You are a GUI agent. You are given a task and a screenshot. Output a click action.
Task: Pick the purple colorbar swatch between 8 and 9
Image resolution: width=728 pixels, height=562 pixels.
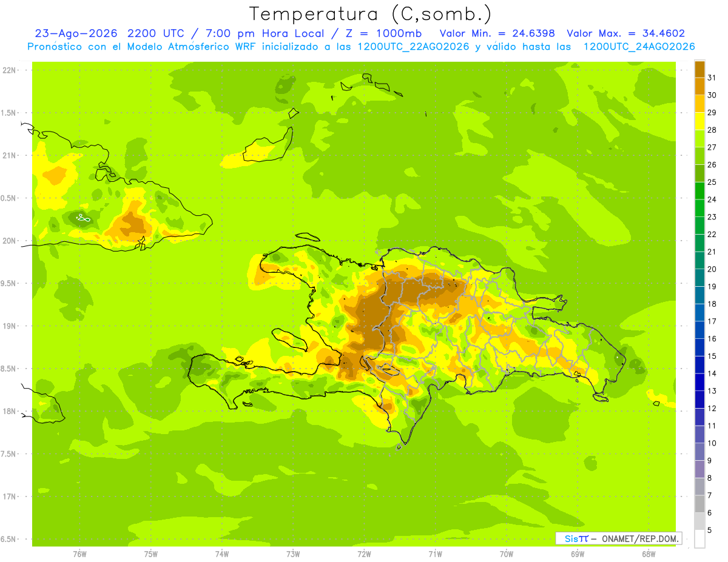[699, 469]
